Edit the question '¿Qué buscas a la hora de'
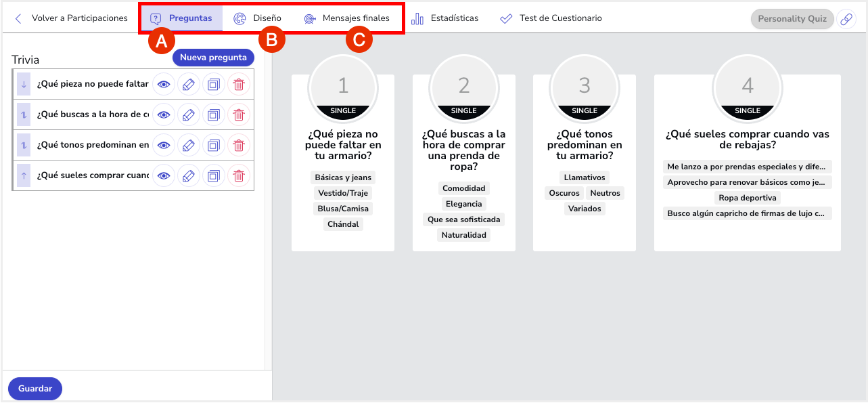Viewport: 868px width, 403px height. click(x=189, y=115)
